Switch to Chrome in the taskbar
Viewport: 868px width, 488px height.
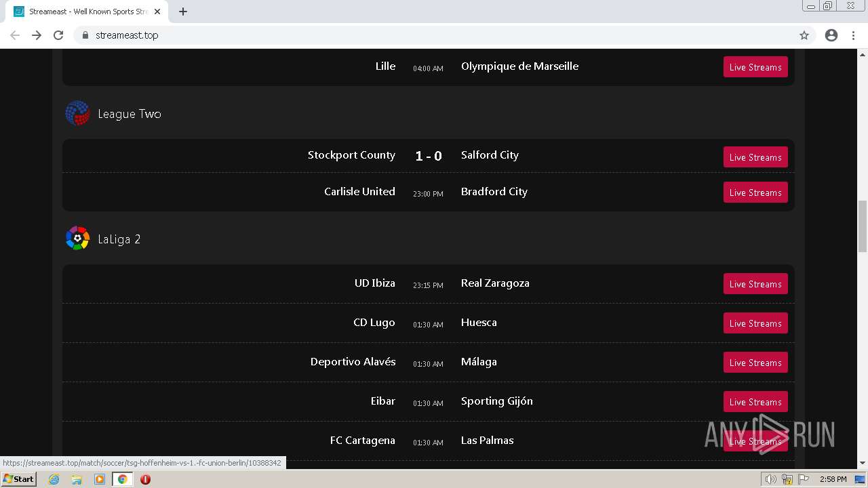[x=123, y=479]
